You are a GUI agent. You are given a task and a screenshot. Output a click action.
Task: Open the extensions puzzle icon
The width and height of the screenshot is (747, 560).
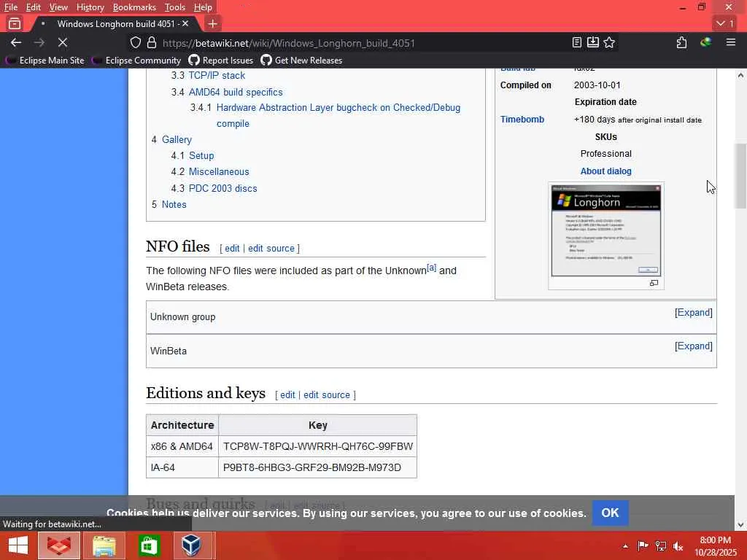pyautogui.click(x=682, y=43)
